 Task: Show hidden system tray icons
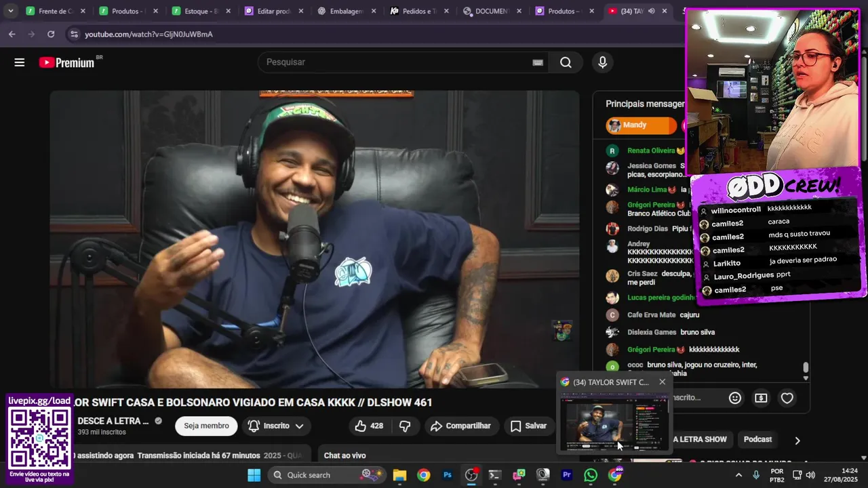coord(738,475)
